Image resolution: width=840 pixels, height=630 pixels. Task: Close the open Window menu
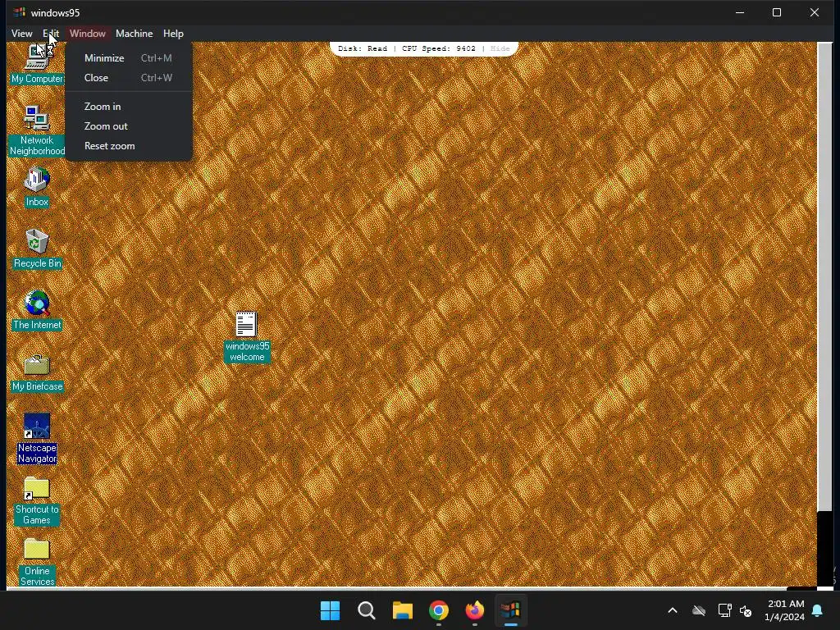[87, 33]
